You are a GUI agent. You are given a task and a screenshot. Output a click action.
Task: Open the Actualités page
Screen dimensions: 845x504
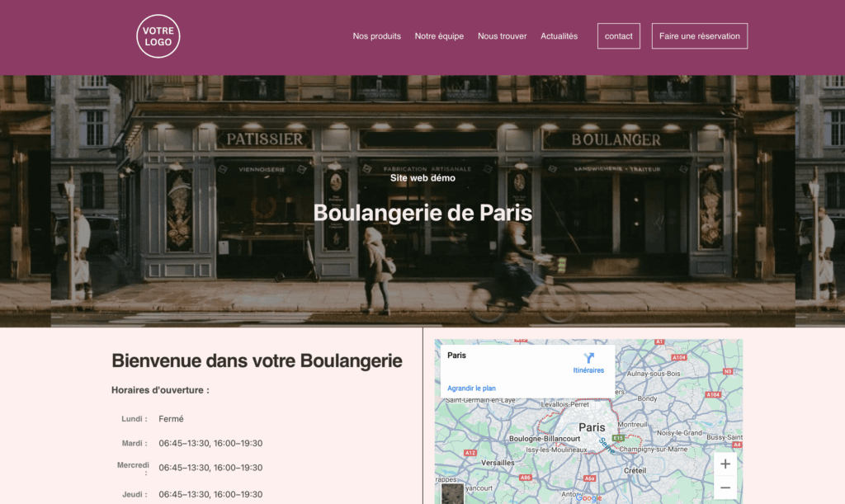pos(559,36)
